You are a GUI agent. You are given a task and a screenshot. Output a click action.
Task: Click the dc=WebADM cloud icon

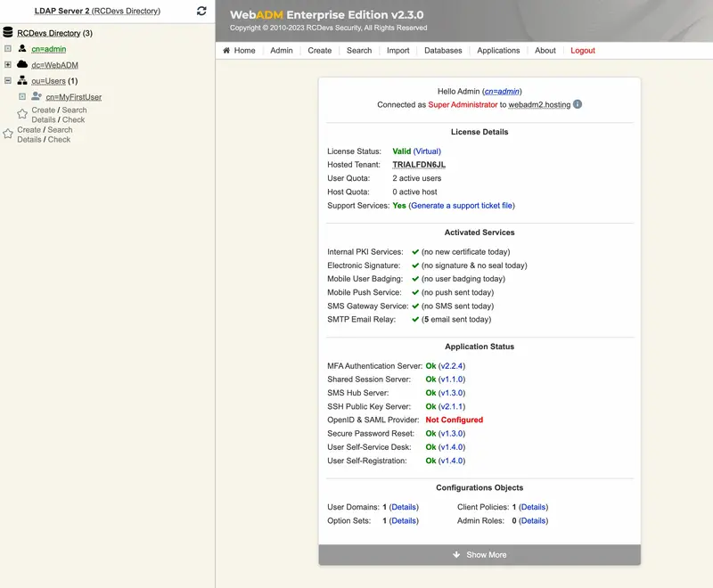(x=22, y=64)
